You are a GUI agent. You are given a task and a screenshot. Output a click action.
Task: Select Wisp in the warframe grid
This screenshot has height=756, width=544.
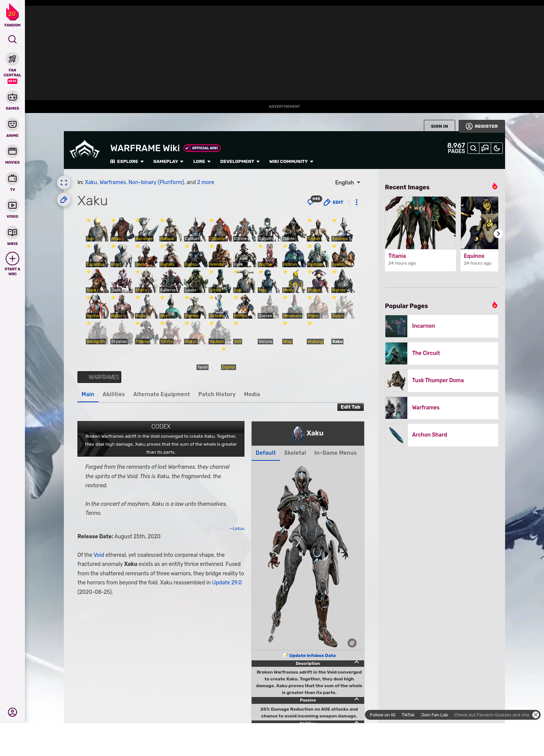coord(287,341)
